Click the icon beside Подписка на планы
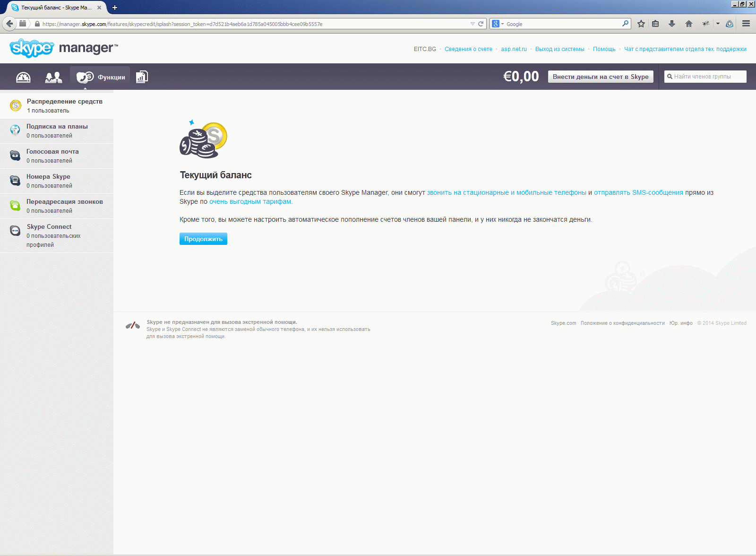This screenshot has height=556, width=756. point(16,130)
